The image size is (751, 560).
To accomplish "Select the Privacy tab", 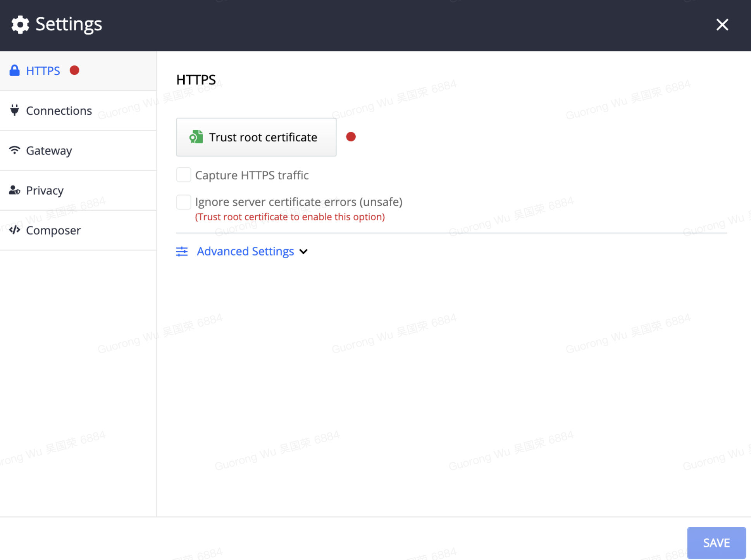I will [x=45, y=191].
